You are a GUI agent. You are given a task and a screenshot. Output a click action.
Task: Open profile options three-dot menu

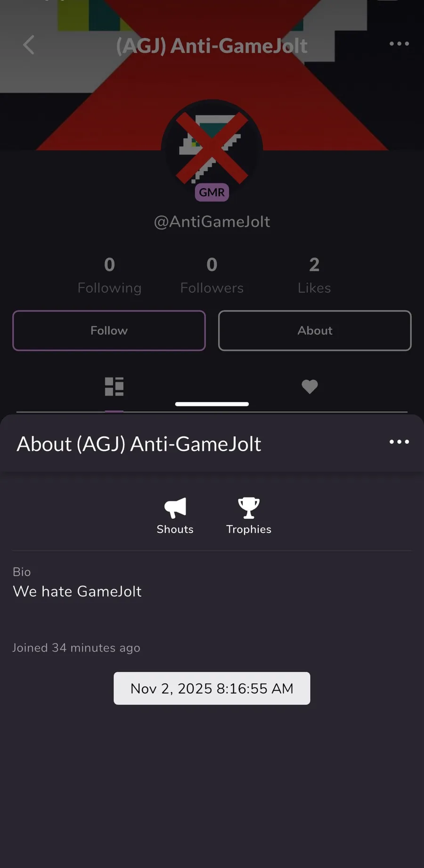click(399, 44)
